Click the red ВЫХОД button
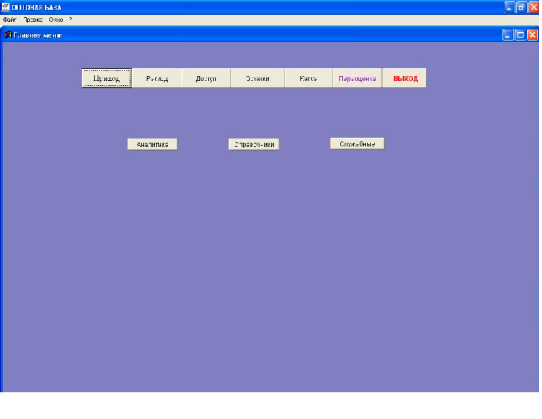The image size is (542, 419). 404,78
